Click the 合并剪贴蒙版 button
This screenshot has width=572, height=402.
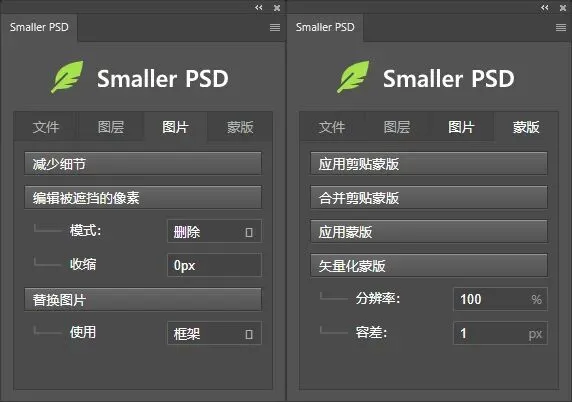click(429, 198)
